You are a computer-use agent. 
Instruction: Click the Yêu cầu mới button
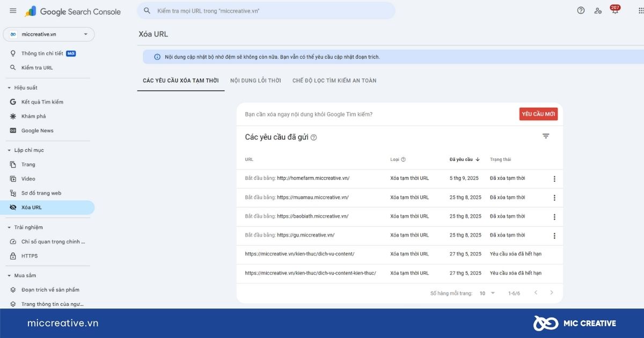click(x=538, y=114)
